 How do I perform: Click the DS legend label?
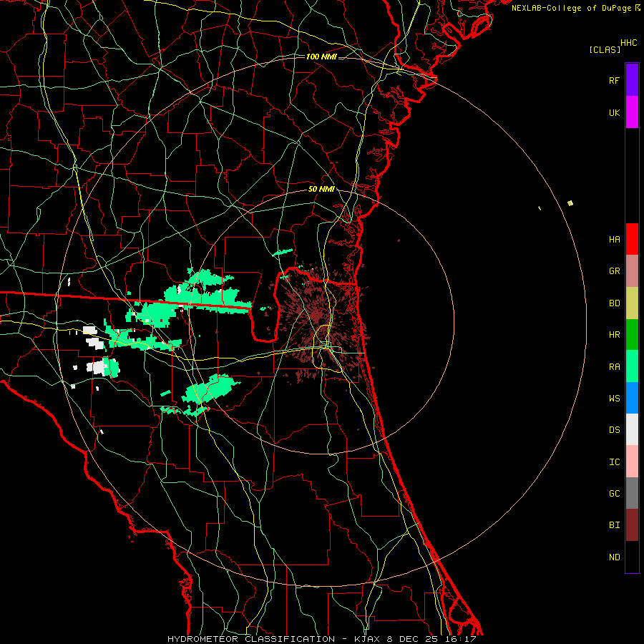coord(614,430)
